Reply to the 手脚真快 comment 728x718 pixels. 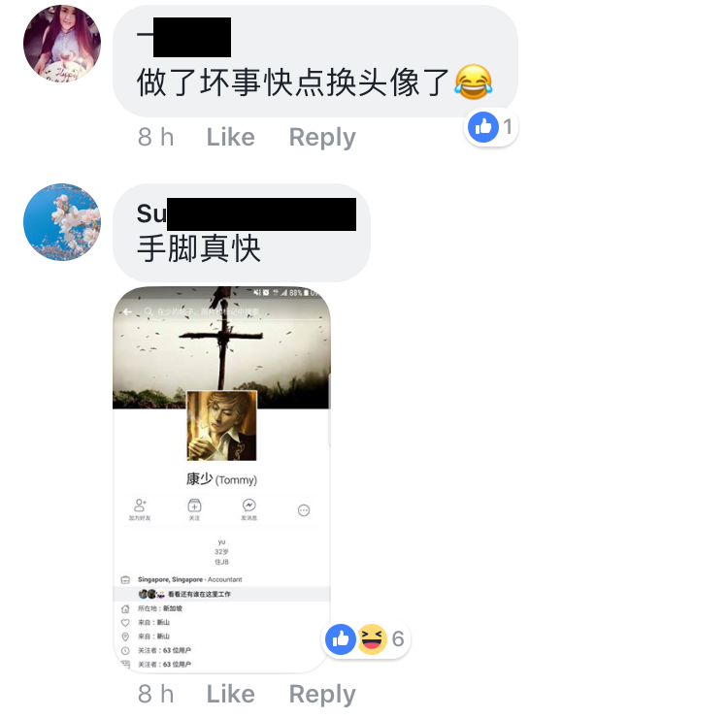[322, 694]
